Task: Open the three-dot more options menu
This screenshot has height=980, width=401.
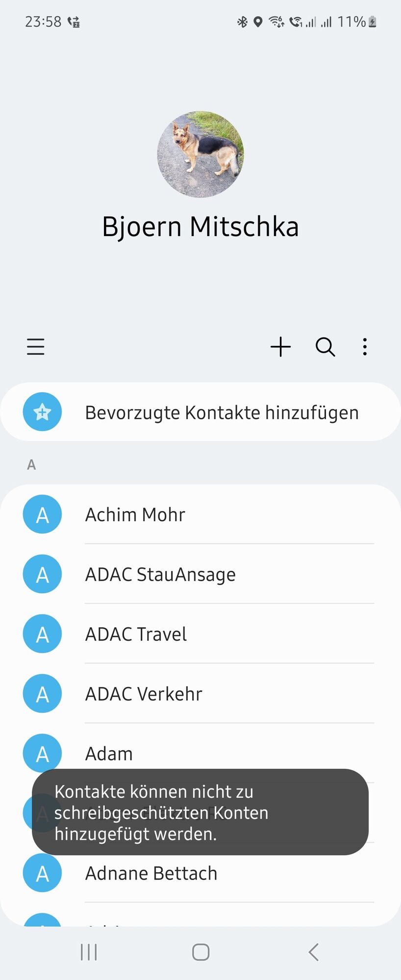Action: point(365,346)
